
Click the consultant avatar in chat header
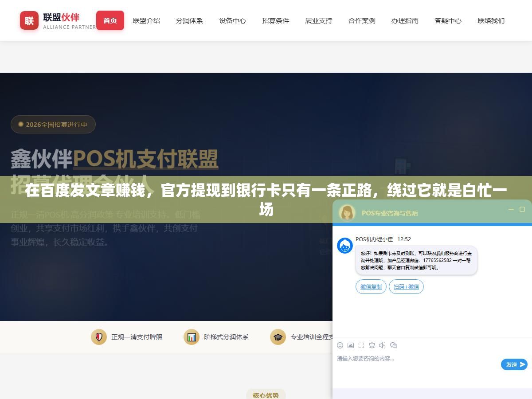click(x=347, y=213)
